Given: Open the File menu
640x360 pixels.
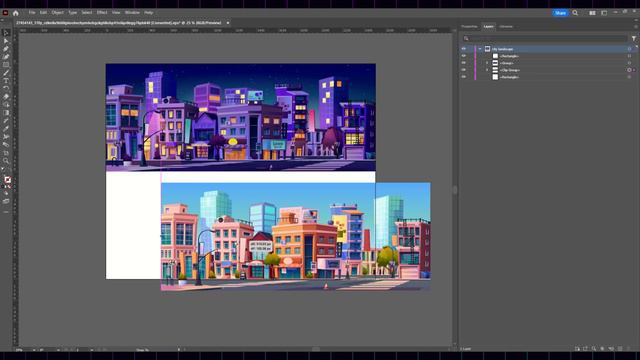Looking at the screenshot, I should [x=32, y=13].
